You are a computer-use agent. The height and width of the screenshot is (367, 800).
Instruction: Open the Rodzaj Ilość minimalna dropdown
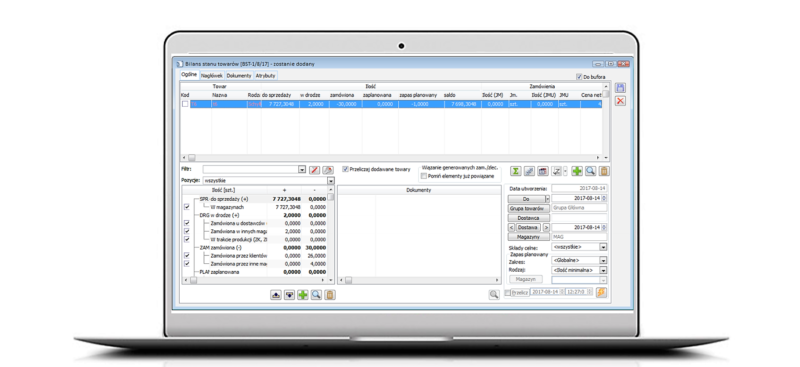[x=604, y=270]
